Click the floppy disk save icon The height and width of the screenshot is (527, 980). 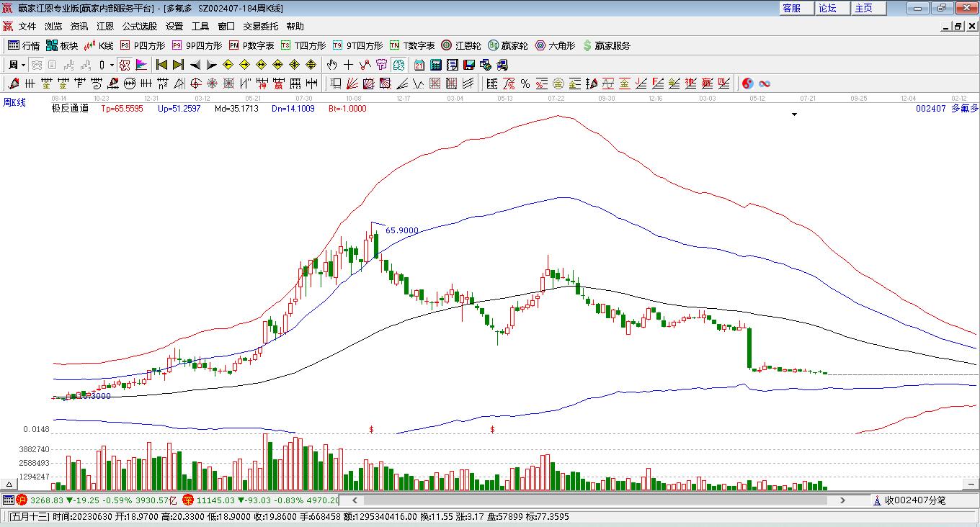pos(469,65)
